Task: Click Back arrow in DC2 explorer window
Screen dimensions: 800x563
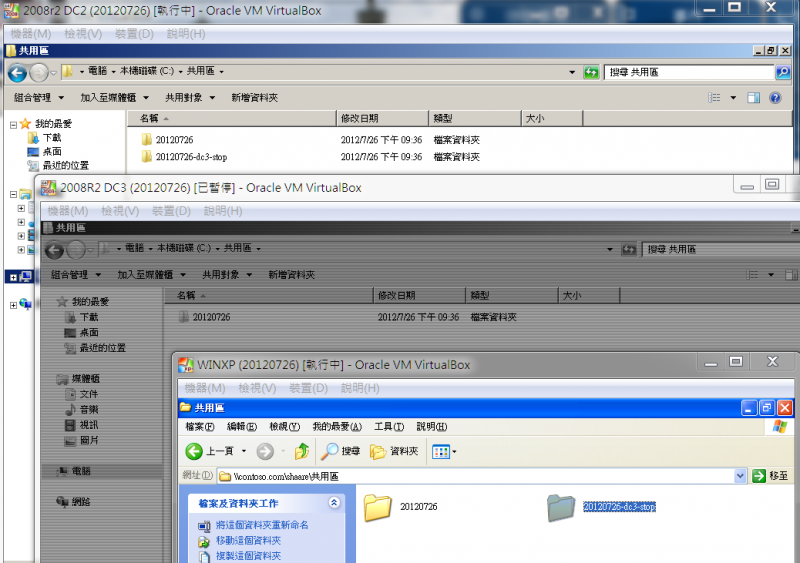Action: coord(17,73)
